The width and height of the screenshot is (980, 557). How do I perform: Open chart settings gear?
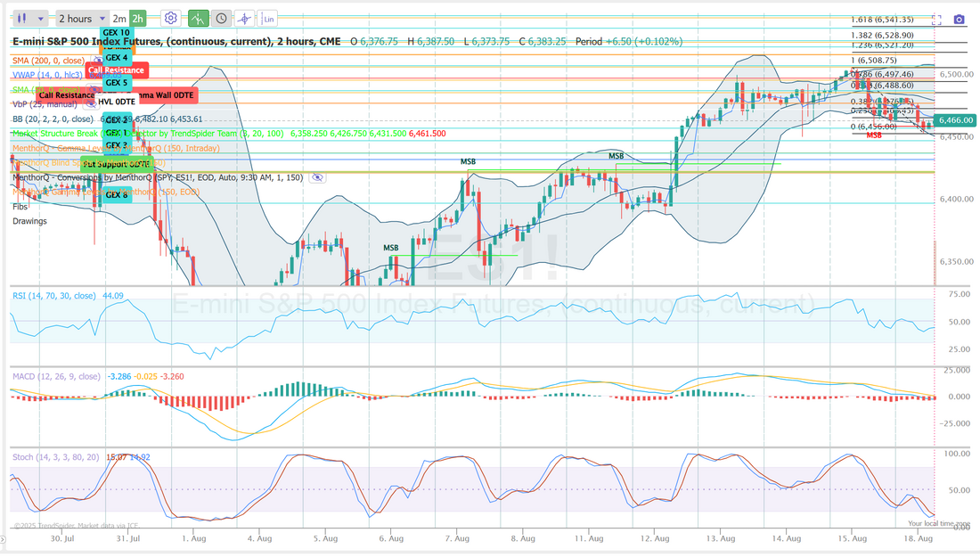pyautogui.click(x=170, y=19)
